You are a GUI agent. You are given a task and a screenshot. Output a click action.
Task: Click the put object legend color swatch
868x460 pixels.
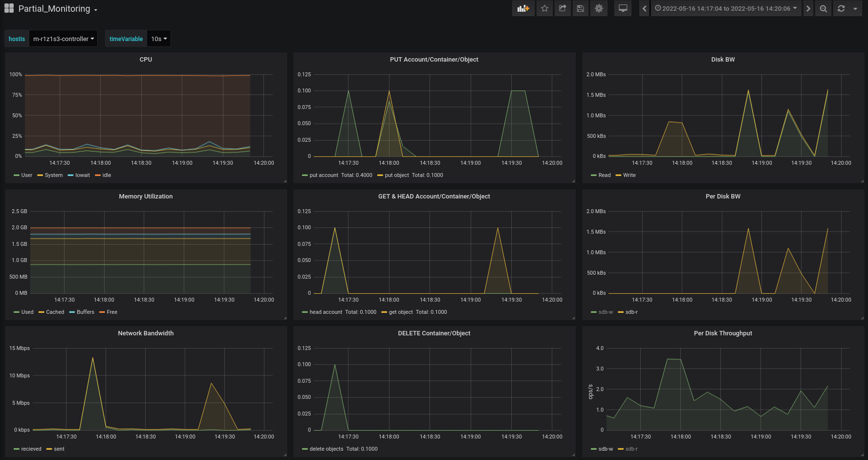click(380, 175)
